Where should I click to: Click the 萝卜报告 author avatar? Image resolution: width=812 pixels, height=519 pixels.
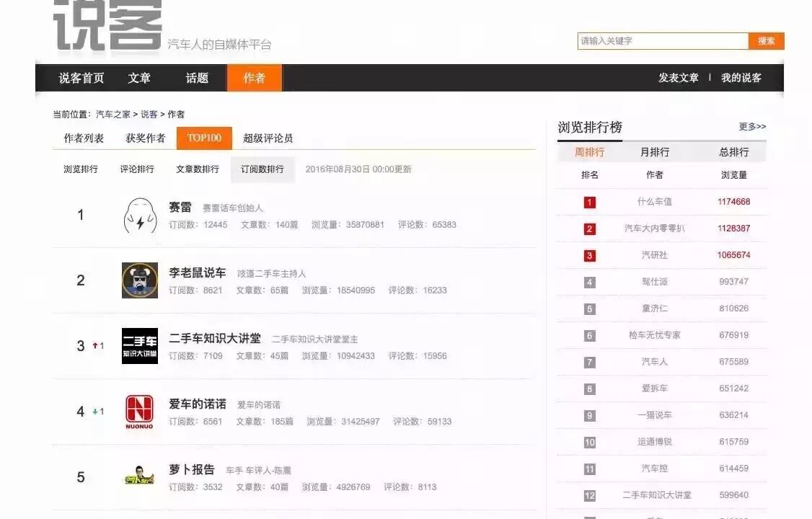tap(140, 477)
